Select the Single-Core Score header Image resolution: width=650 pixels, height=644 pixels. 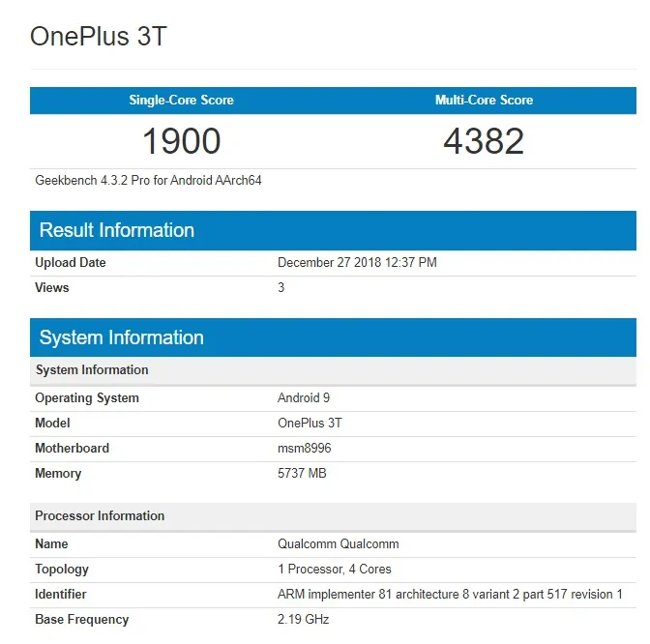click(181, 101)
